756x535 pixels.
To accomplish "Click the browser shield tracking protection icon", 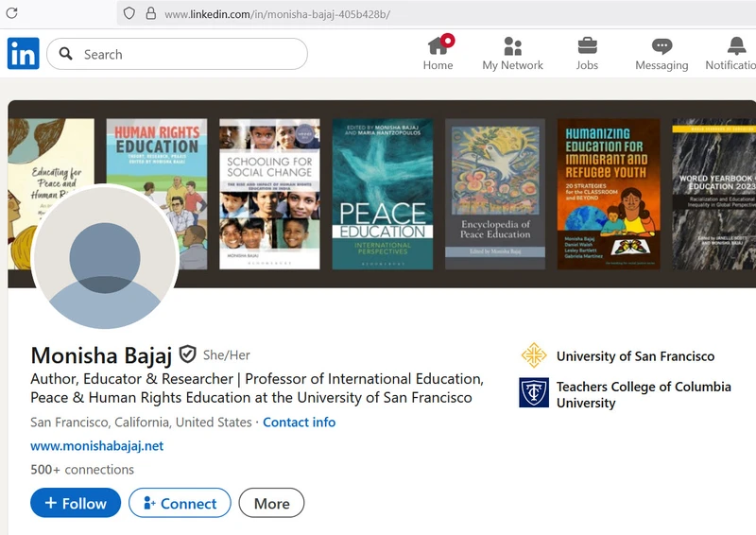I will 129,13.
